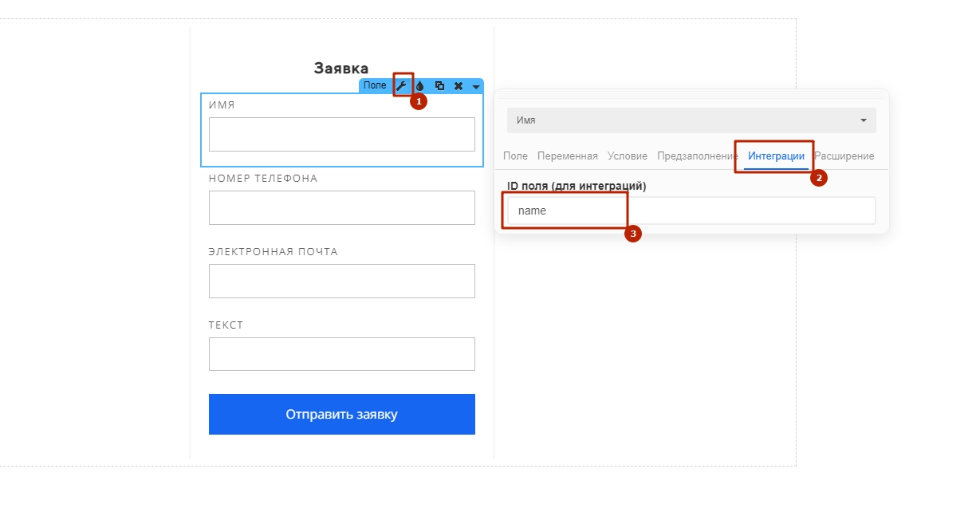
Task: Select the "Заявка" form heading
Action: (x=341, y=69)
